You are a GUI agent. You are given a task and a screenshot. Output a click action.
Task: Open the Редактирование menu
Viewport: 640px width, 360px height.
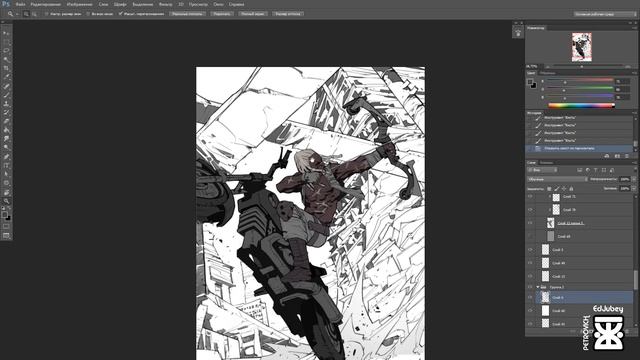pyautogui.click(x=46, y=4)
